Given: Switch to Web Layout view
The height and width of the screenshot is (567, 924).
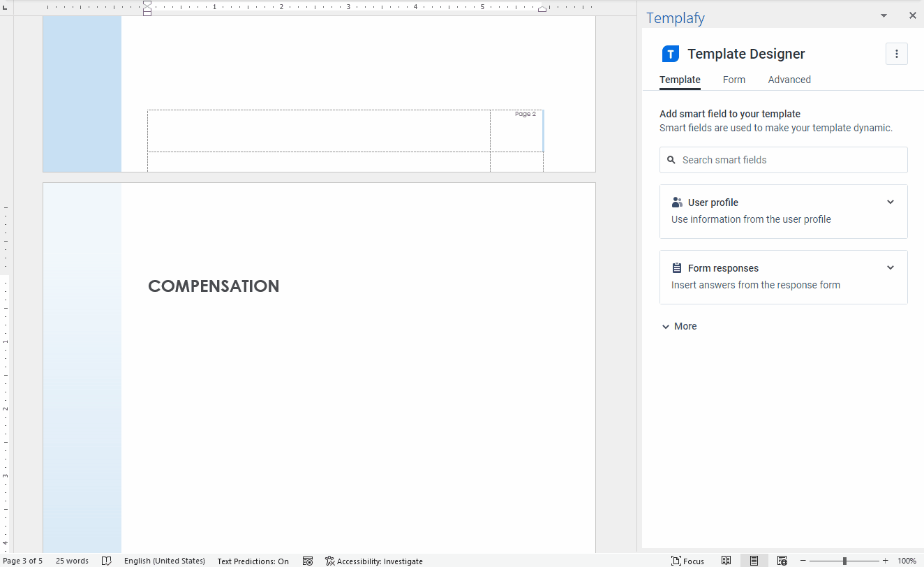Looking at the screenshot, I should (782, 561).
